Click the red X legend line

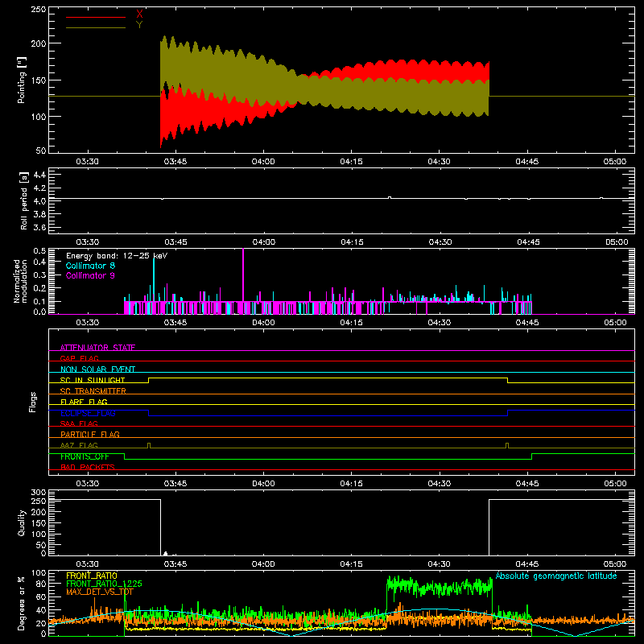point(96,17)
